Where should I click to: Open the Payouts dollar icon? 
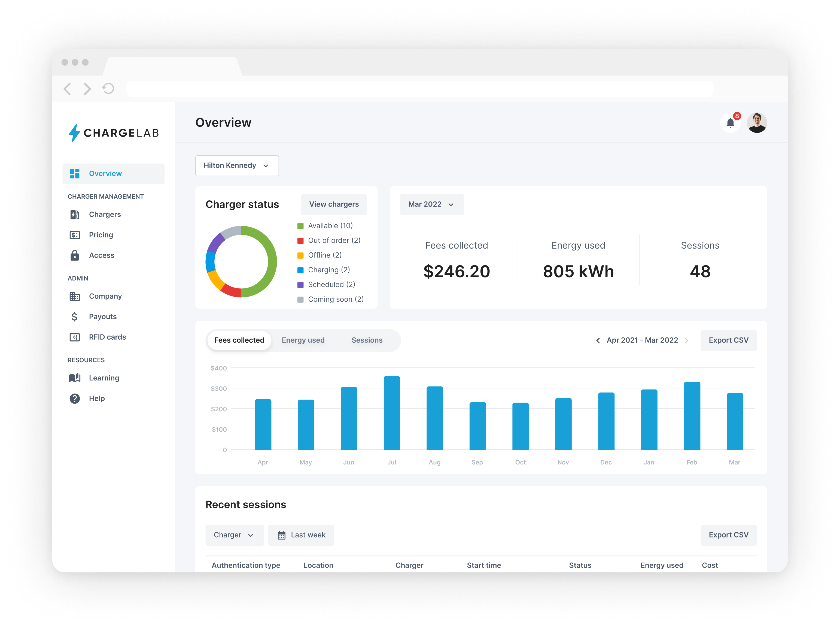click(x=75, y=317)
